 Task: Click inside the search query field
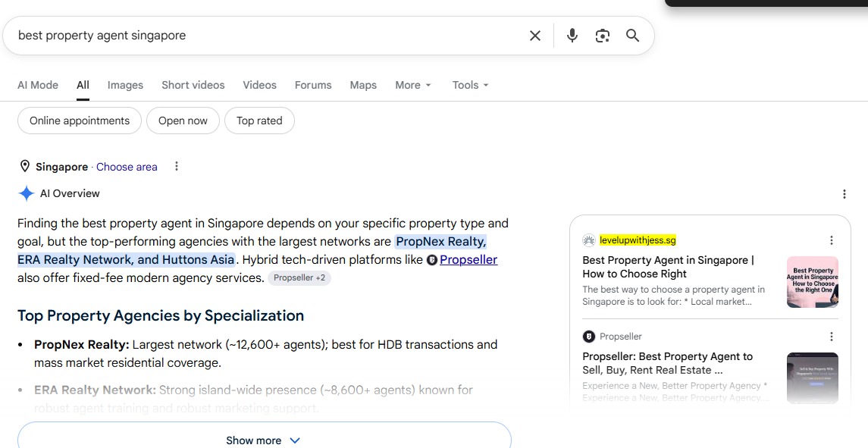point(266,36)
